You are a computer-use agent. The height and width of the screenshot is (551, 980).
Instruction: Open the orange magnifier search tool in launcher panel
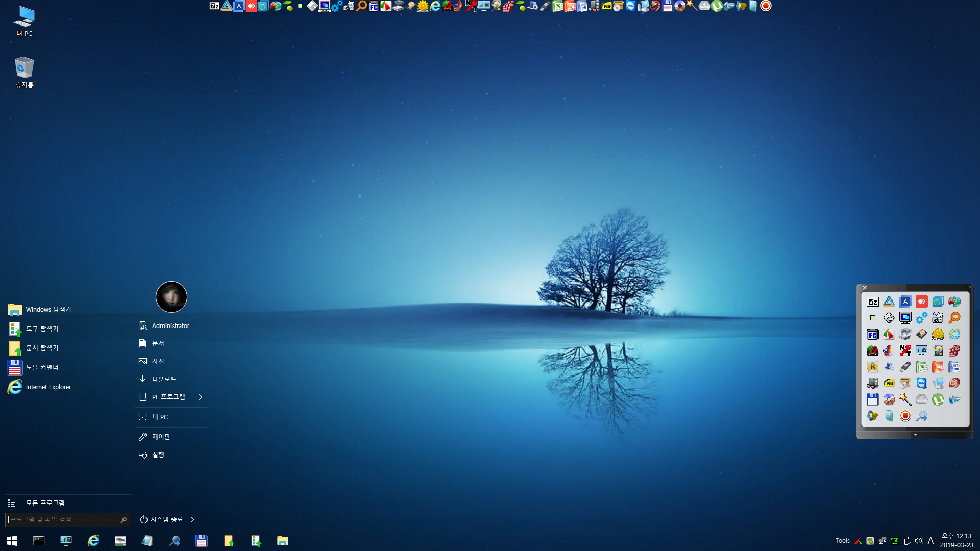coord(954,318)
